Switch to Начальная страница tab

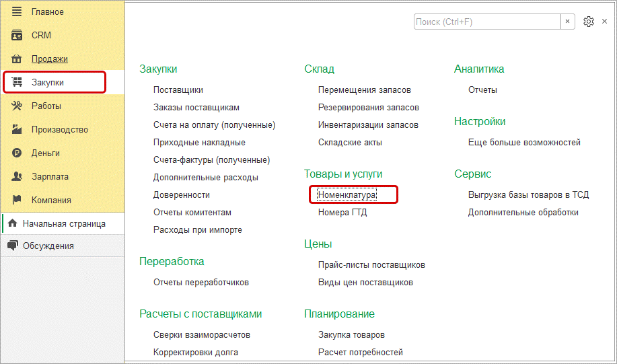coord(64,223)
